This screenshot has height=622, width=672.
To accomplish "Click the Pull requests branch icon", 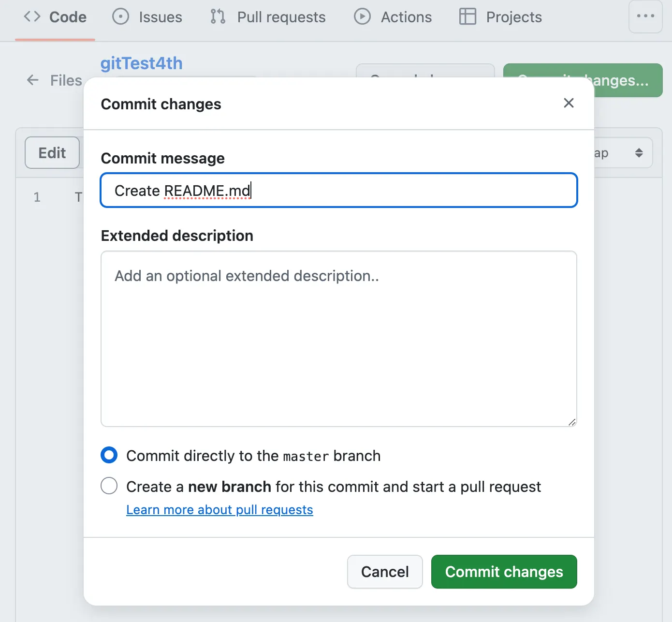I will tap(218, 16).
